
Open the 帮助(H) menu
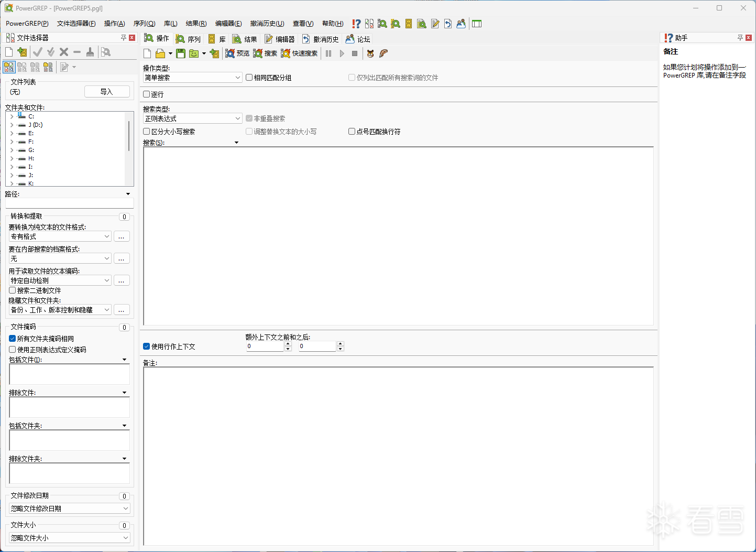pos(333,24)
